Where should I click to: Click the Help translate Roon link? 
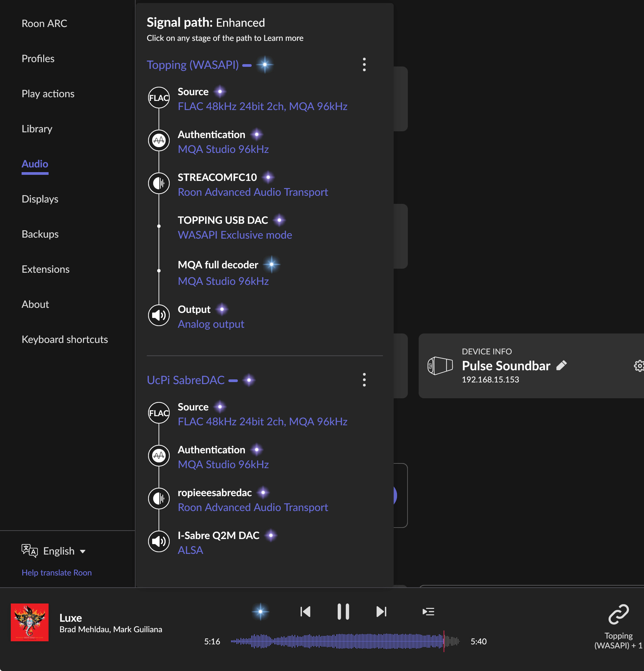coord(56,572)
